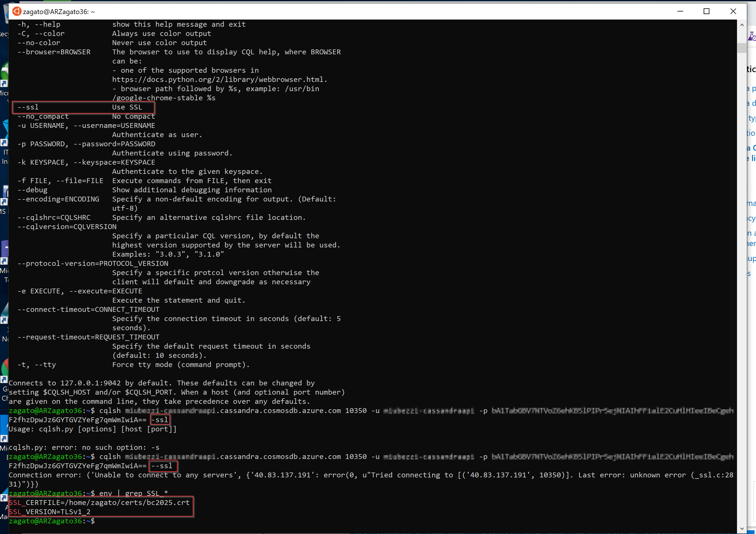Click the highlighted '--ssl Use SSL' help row
Viewport: 756px width, 534px height.
coord(83,107)
